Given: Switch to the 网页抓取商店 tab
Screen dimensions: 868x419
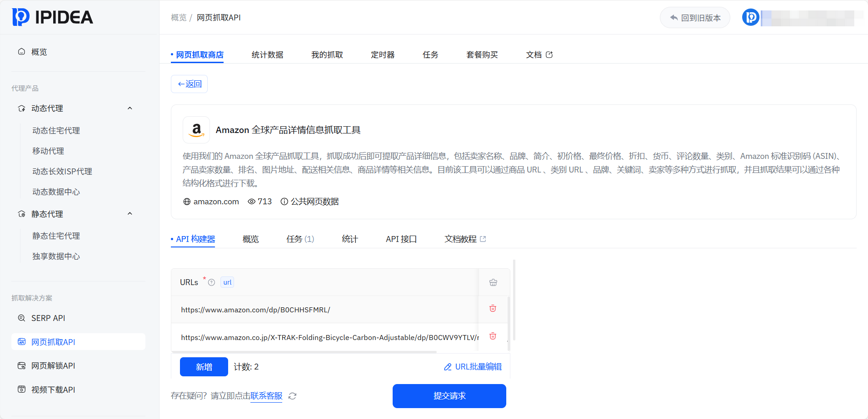Looking at the screenshot, I should point(197,55).
